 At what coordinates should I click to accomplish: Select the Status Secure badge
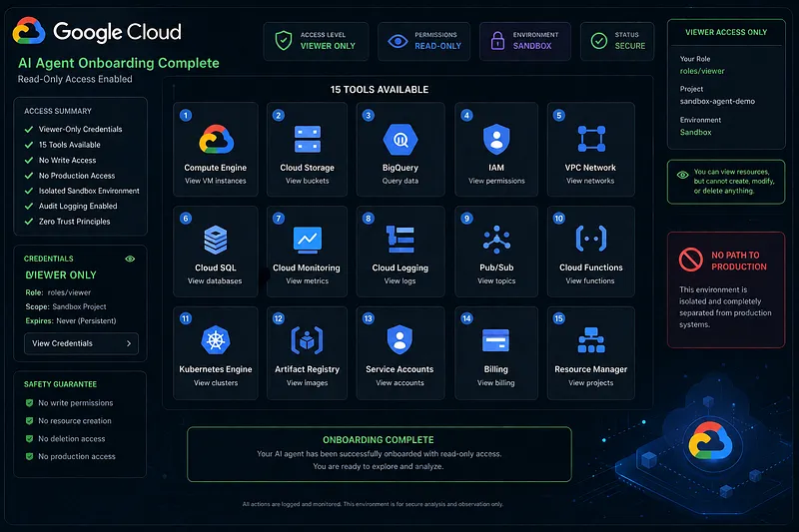(617, 41)
